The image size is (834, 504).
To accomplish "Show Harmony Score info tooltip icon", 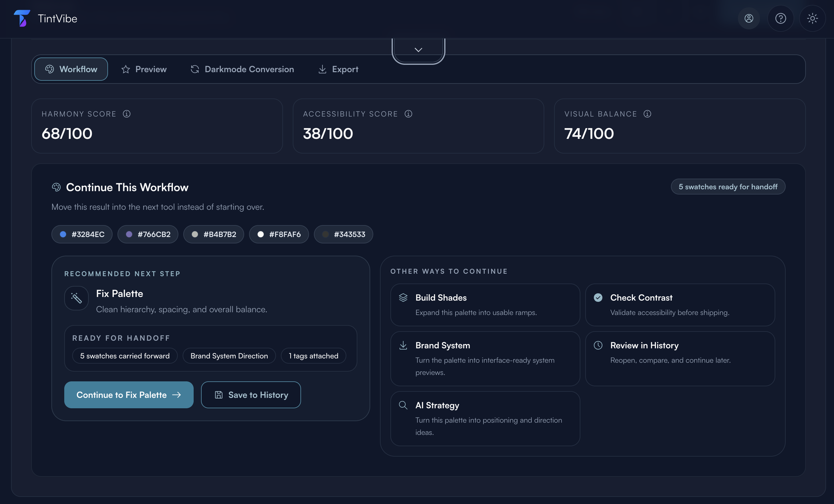I will [127, 114].
